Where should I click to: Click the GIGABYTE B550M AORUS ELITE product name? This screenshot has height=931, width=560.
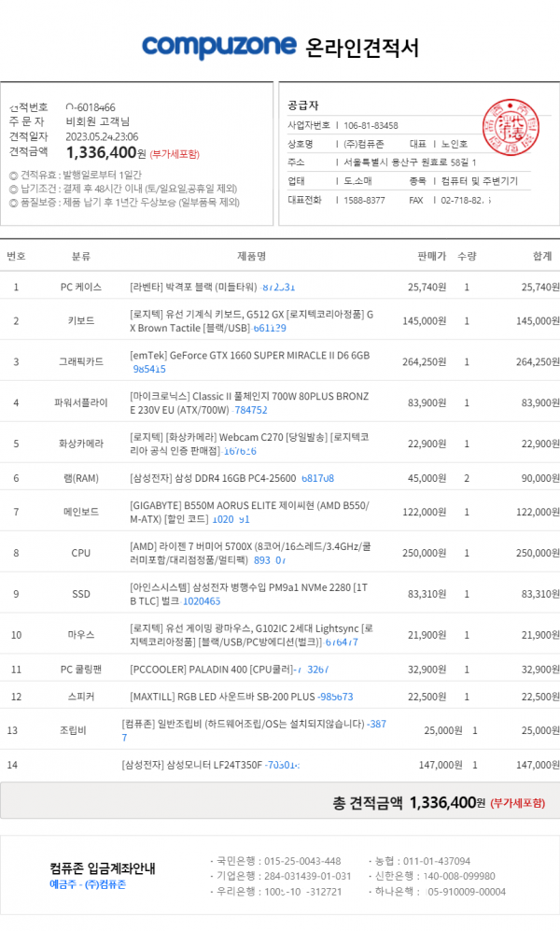(x=249, y=512)
